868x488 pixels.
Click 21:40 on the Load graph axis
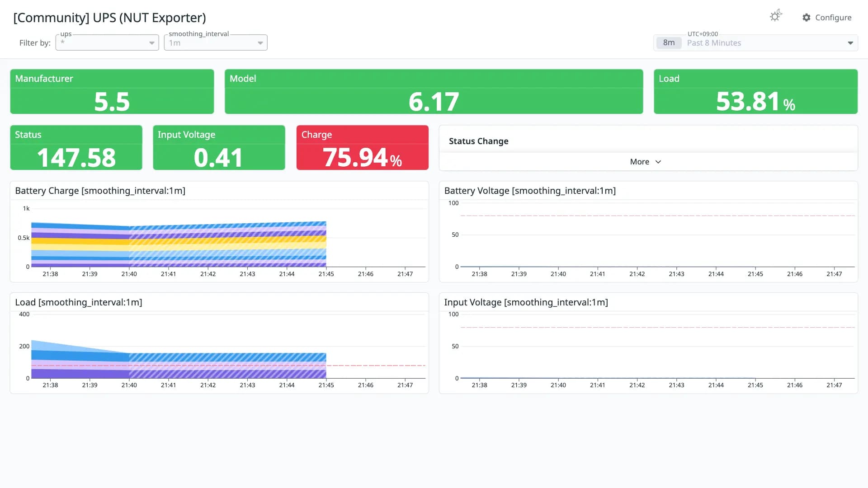point(129,385)
